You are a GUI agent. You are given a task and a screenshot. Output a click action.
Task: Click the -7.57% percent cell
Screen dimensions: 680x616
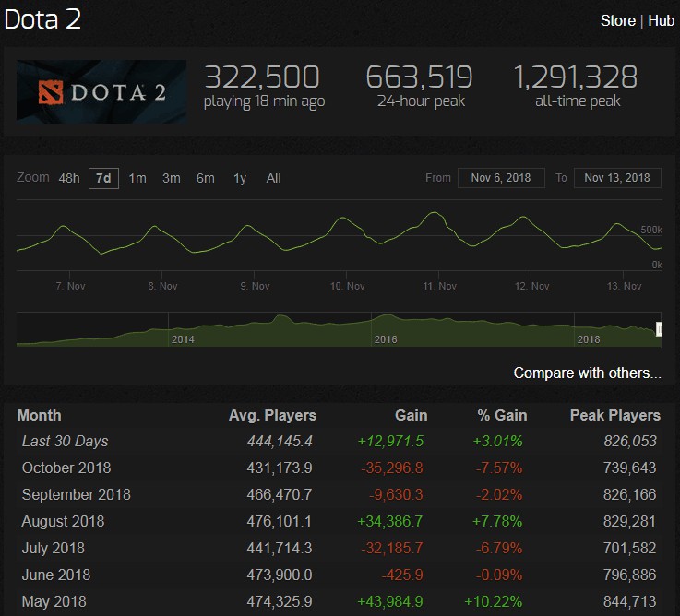pos(499,468)
